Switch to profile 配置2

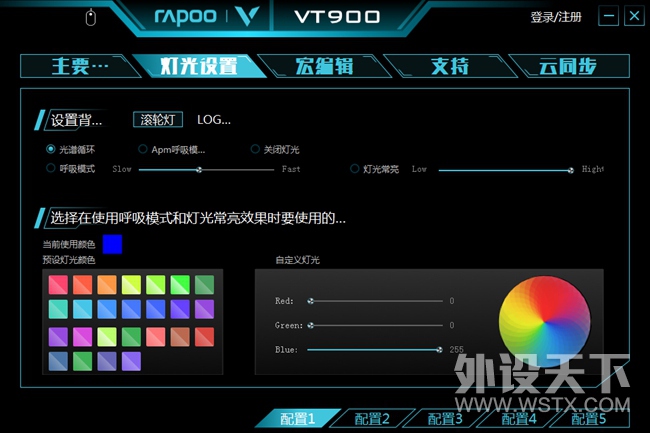tap(372, 419)
